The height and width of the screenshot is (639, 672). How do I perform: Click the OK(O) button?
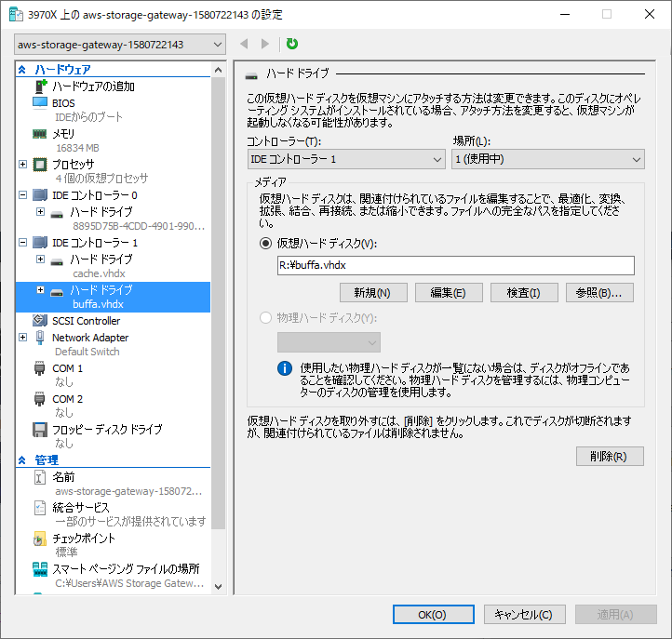coord(434,615)
